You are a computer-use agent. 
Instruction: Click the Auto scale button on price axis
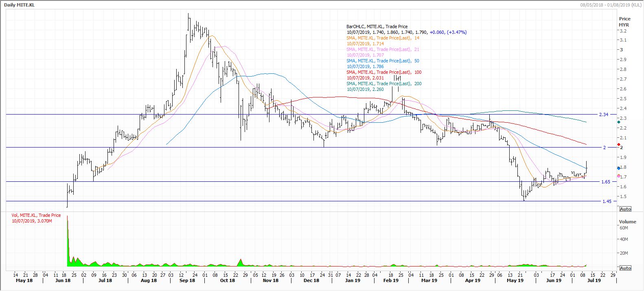tap(625, 209)
